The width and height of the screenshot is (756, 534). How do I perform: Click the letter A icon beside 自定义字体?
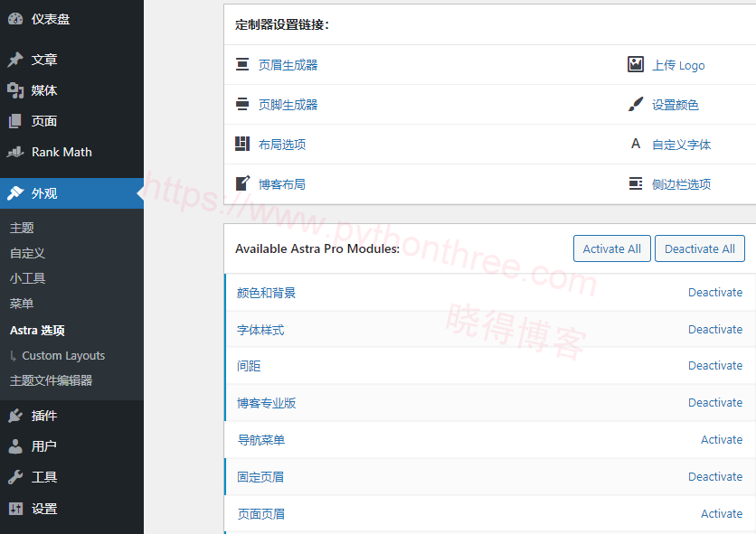[x=636, y=144]
